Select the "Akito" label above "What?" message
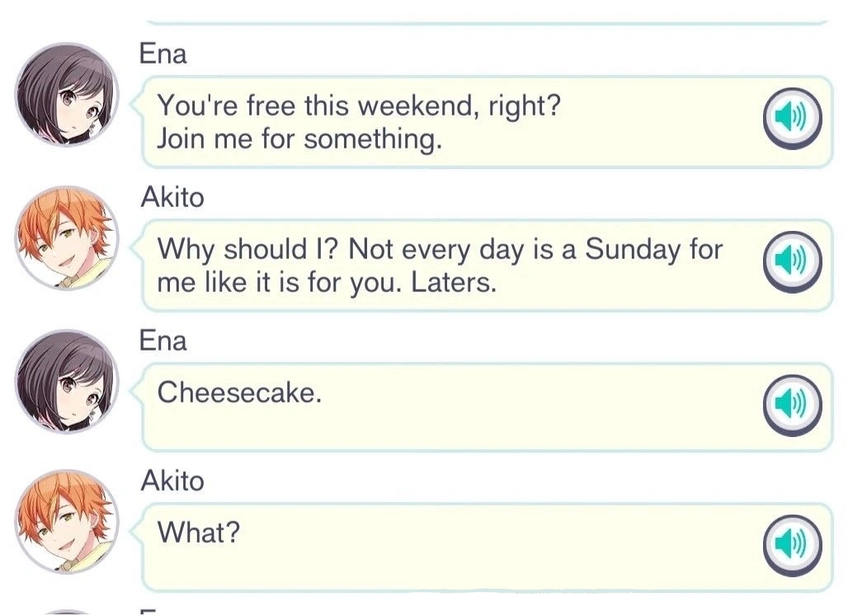The image size is (848, 616). (173, 482)
